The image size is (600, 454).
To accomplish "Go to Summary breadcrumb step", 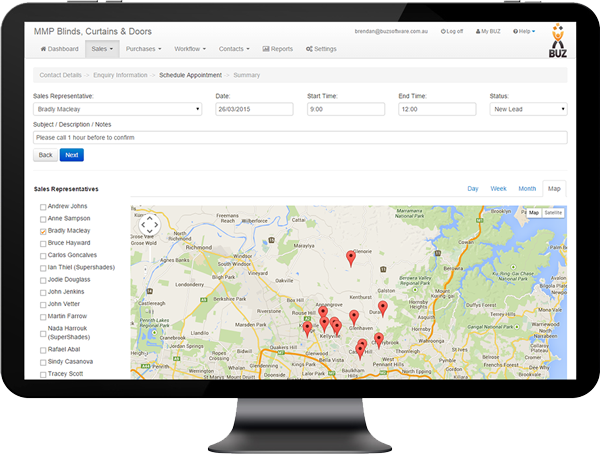I will (x=246, y=75).
